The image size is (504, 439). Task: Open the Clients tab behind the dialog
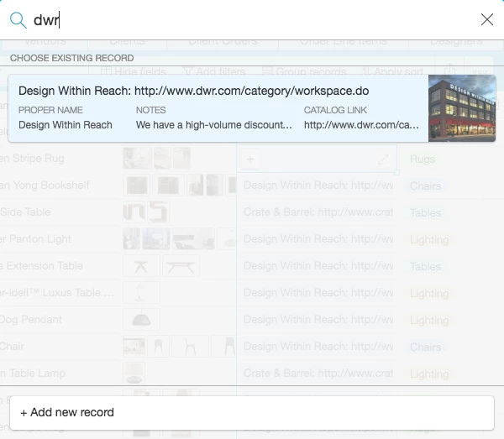(x=128, y=42)
